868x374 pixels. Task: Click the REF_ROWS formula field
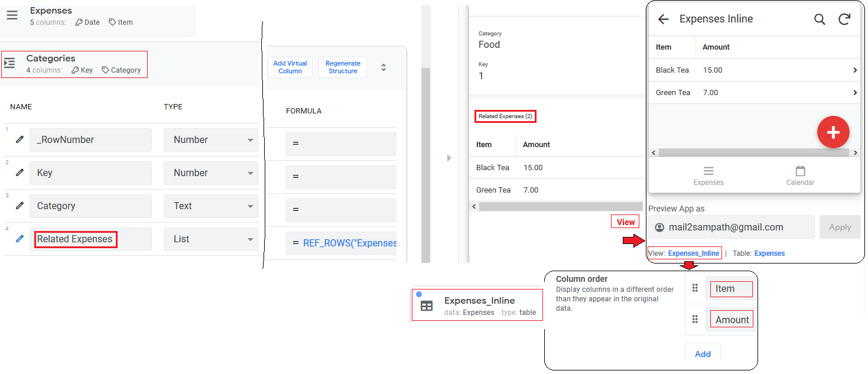(342, 243)
